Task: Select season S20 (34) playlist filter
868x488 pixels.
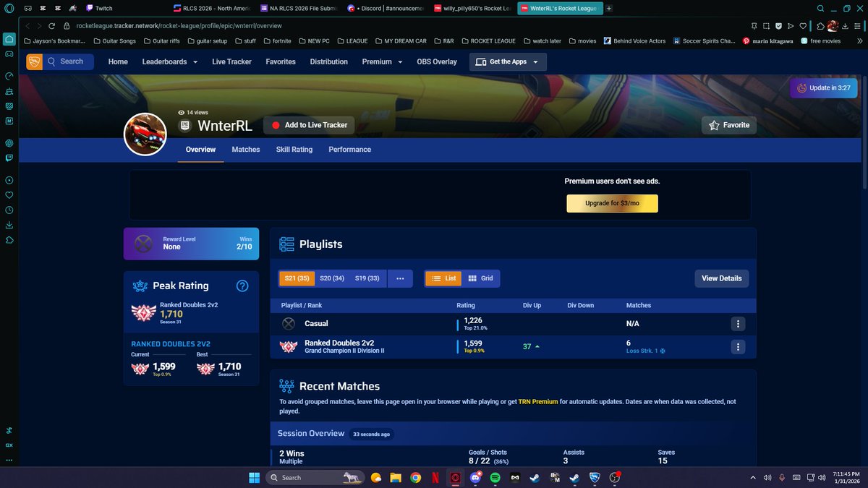Action: (332, 278)
